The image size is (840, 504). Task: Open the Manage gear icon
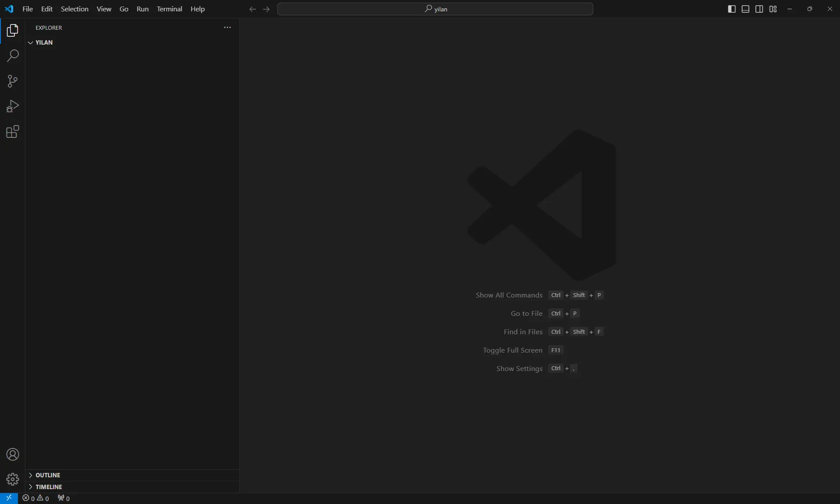[x=13, y=479]
